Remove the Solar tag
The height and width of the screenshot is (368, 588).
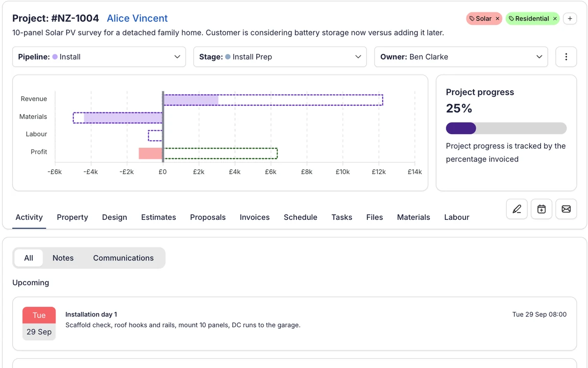click(x=497, y=19)
